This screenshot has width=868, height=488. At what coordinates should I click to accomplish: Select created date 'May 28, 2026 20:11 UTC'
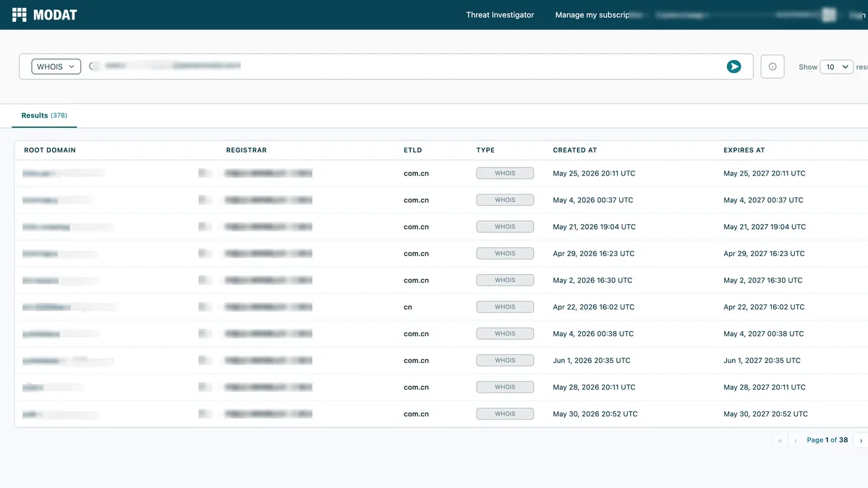point(594,388)
